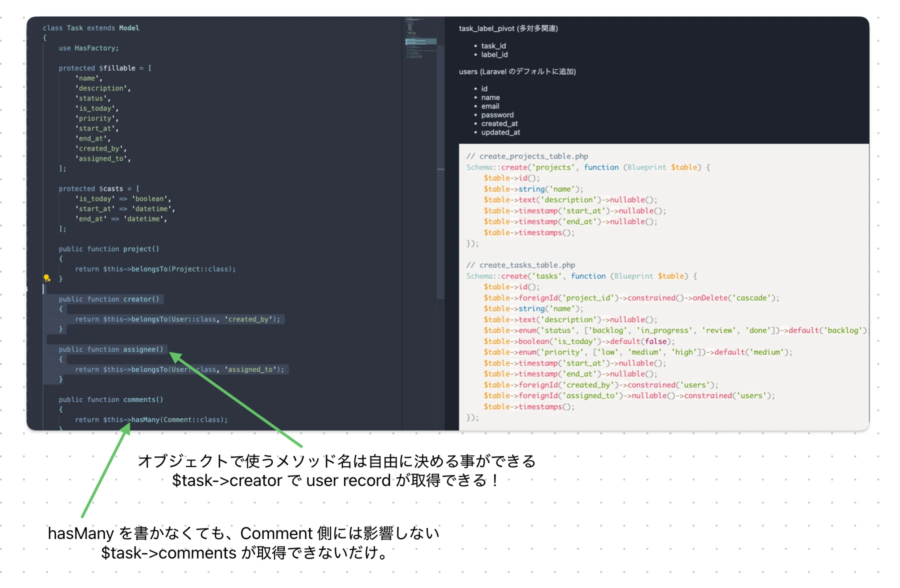This screenshot has width=900, height=588.
Task: Click the create_projects_table.php comment line
Action: tap(527, 156)
